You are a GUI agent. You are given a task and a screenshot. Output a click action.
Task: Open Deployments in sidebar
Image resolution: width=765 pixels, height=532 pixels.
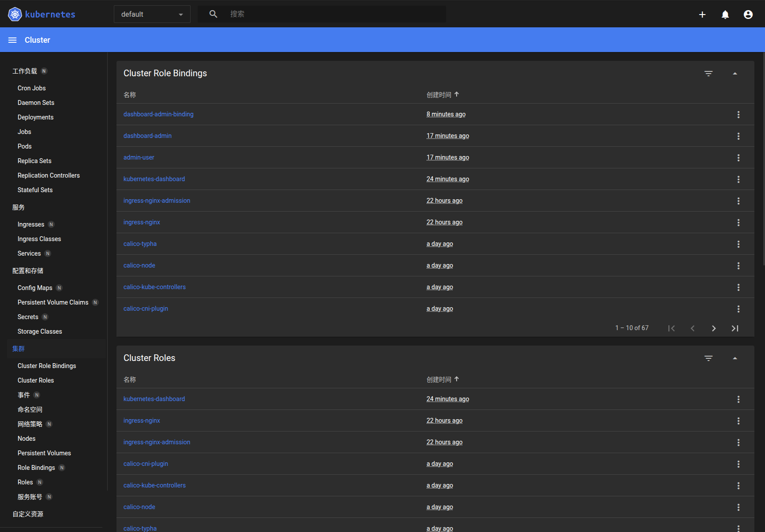pos(35,117)
